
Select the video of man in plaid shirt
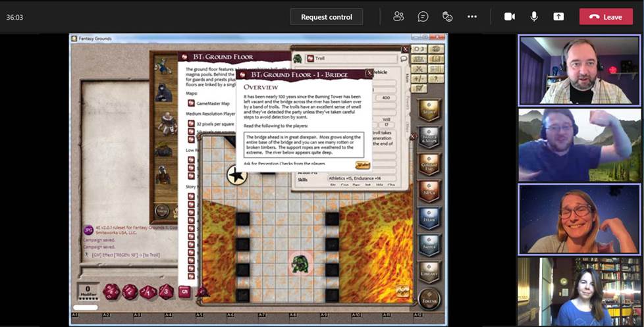(579, 70)
